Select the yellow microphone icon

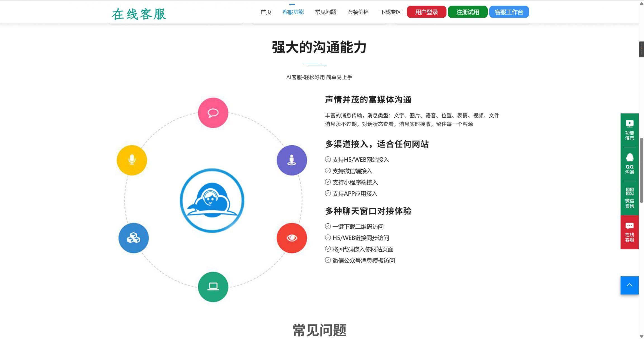click(x=131, y=160)
